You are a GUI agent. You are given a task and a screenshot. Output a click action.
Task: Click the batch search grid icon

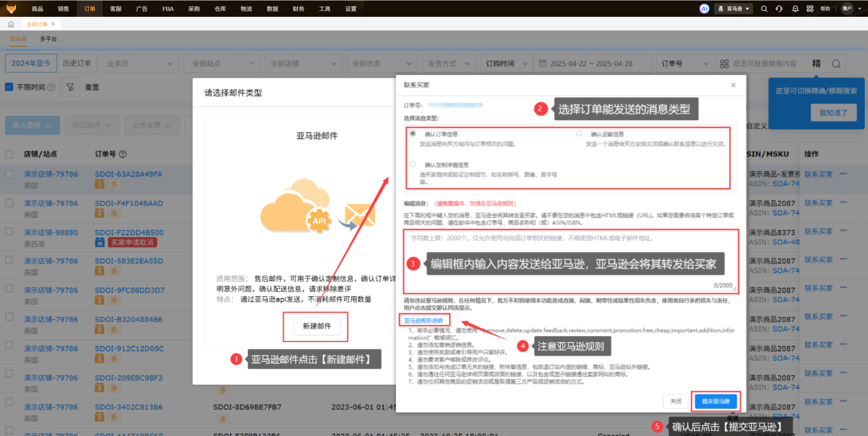point(724,64)
